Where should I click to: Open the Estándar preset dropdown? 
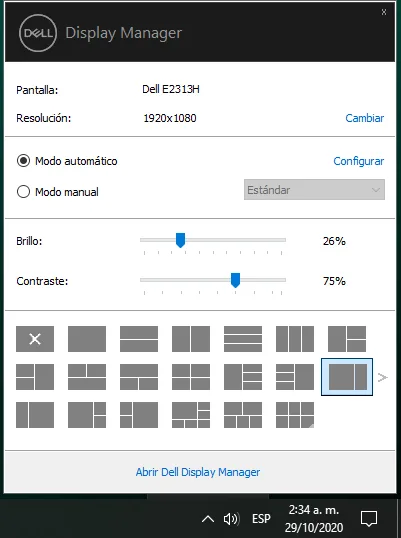click(x=314, y=189)
